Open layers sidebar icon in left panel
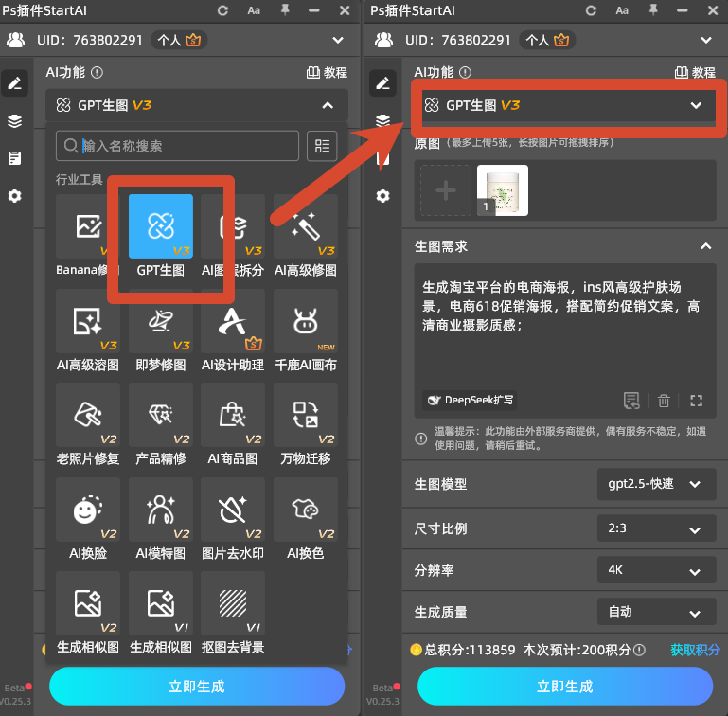Viewport: 728px width, 716px height. [15, 121]
